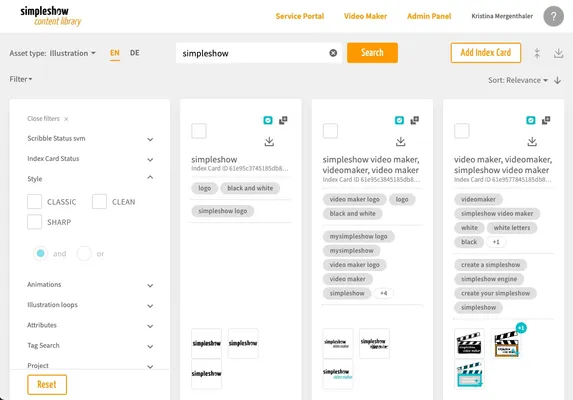Switch to EN language tab

coord(115,53)
